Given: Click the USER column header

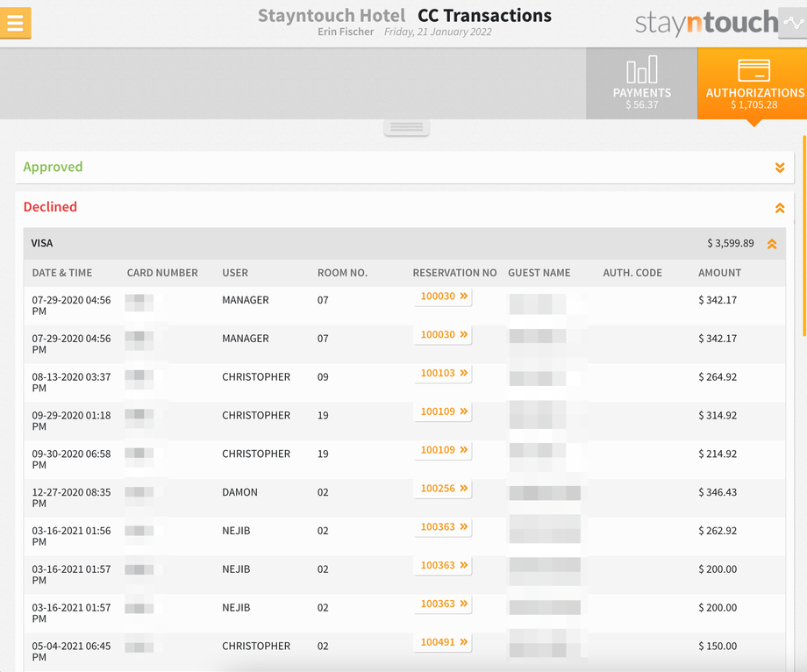Looking at the screenshot, I should 235,273.
